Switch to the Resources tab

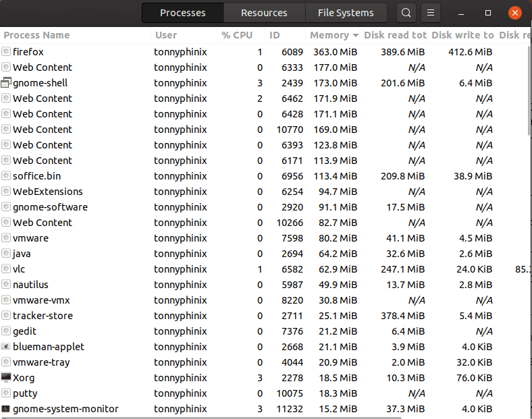[x=264, y=13]
